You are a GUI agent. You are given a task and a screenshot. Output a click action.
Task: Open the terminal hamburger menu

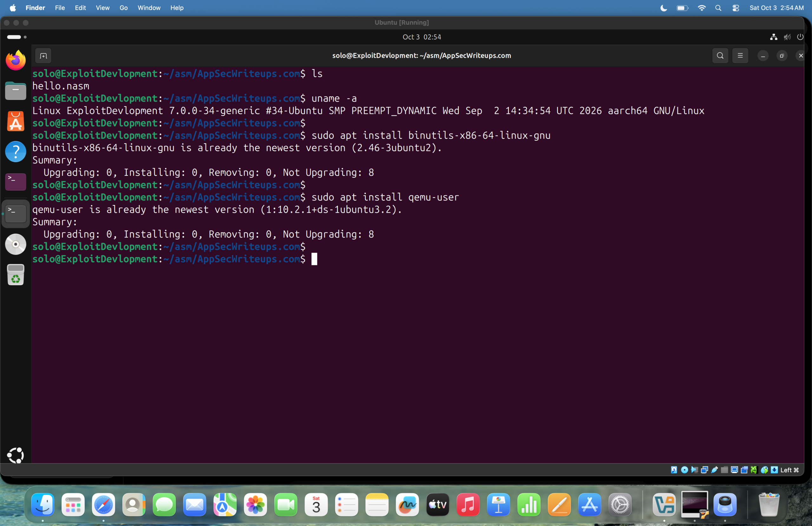740,56
